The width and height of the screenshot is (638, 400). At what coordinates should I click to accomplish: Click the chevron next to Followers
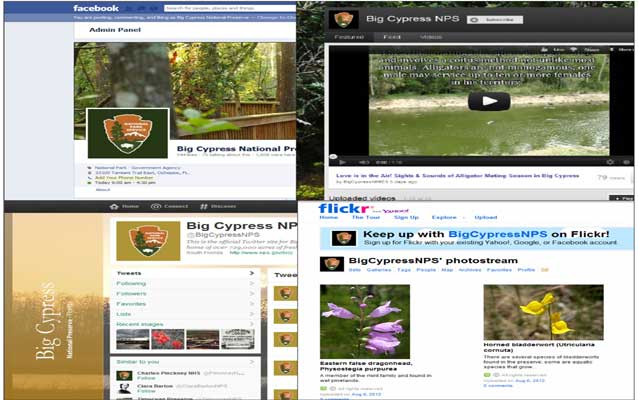pyautogui.click(x=252, y=293)
